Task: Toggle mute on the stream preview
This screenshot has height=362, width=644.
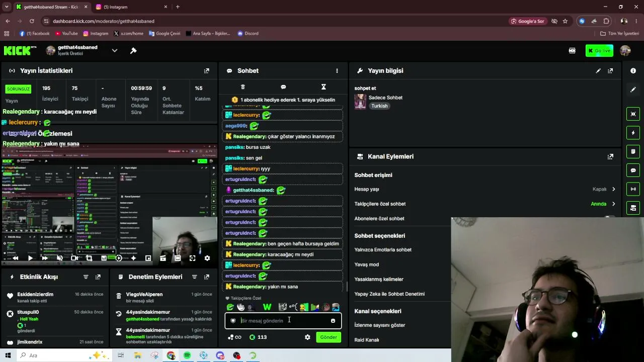Action: [59, 258]
